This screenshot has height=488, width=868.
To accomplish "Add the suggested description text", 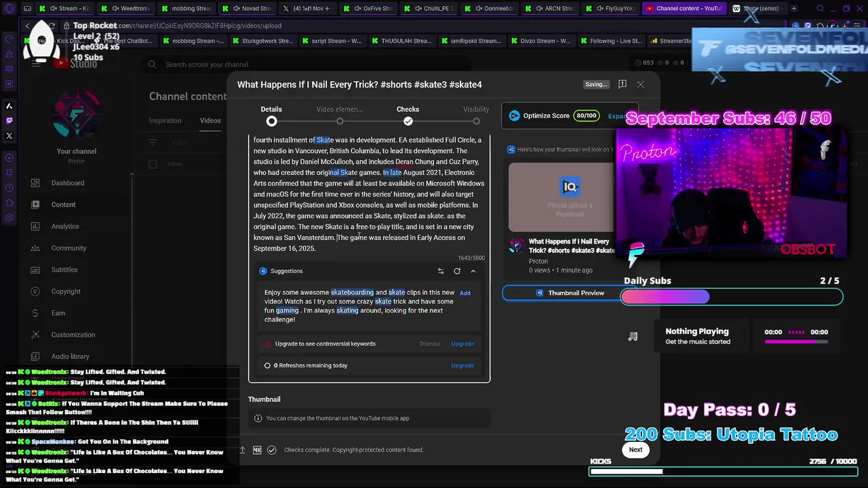I will (465, 293).
